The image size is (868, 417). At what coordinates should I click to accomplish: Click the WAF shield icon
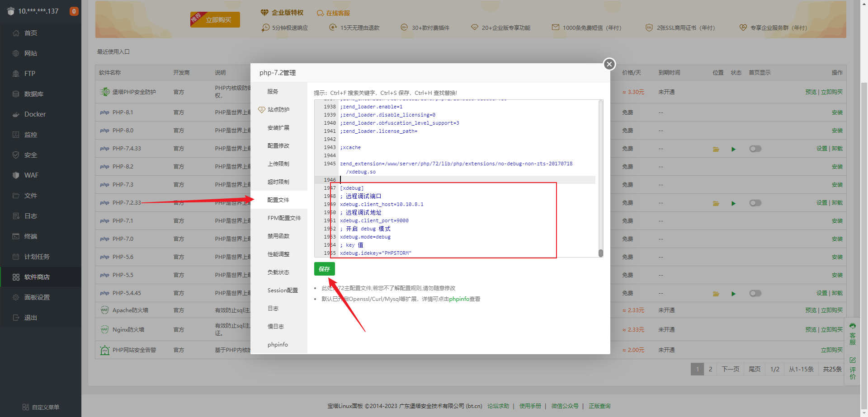pyautogui.click(x=16, y=175)
